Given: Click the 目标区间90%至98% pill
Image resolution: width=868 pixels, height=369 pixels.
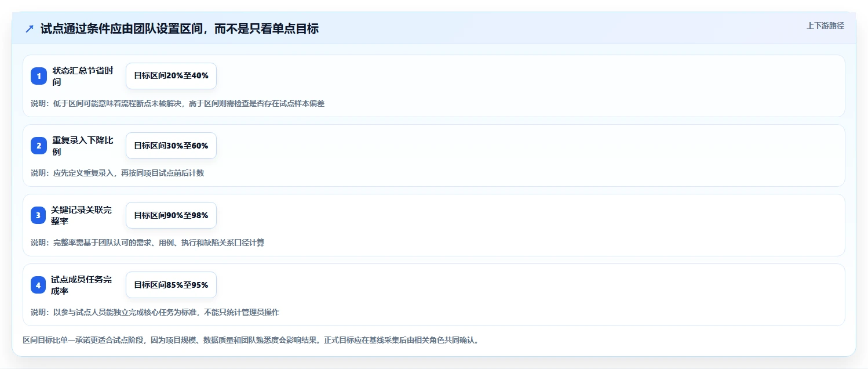Looking at the screenshot, I should click(x=171, y=215).
